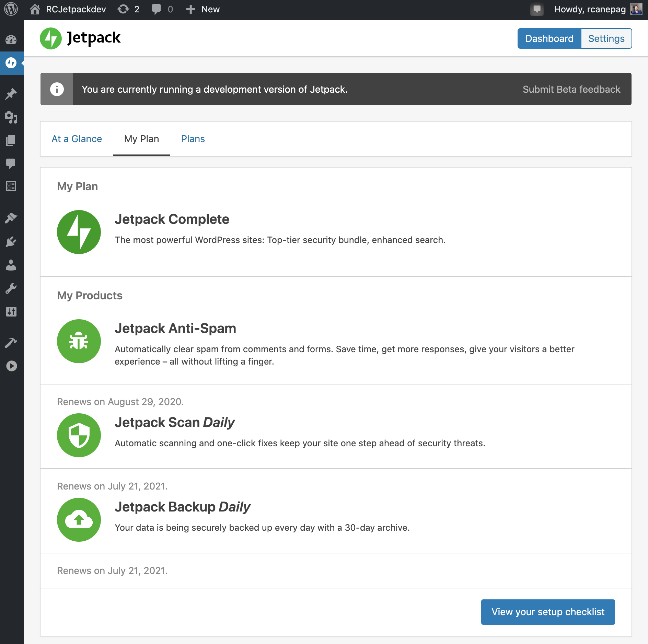Click the Jetpack Backup cloud icon
This screenshot has height=644, width=648.
tap(79, 520)
